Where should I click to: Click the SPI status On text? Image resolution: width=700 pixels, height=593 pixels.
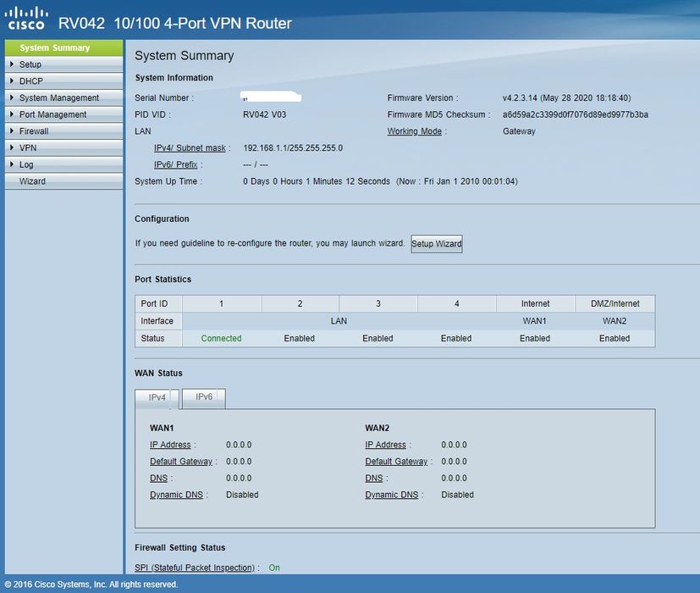[274, 568]
